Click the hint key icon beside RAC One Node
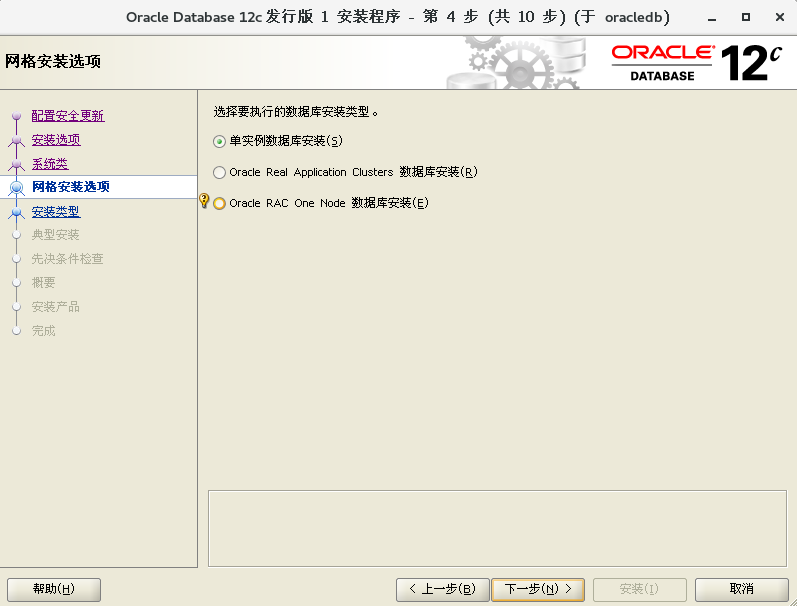This screenshot has height=606, width=797. click(x=204, y=200)
